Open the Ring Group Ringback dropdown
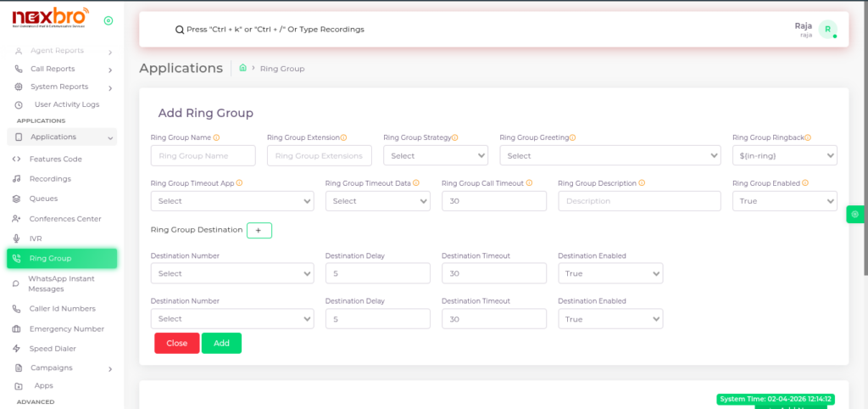Viewport: 868px width, 409px height. pos(784,155)
